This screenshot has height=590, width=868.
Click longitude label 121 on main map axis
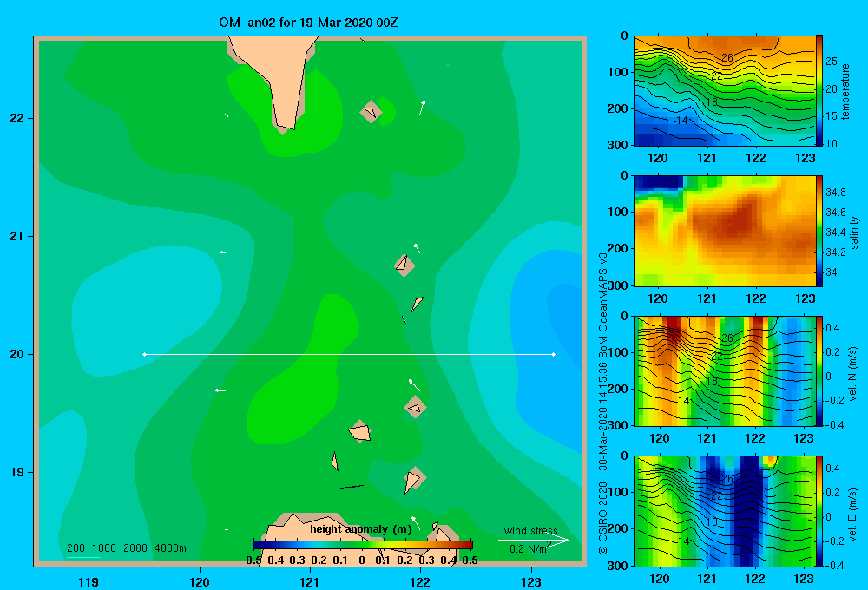click(x=310, y=582)
